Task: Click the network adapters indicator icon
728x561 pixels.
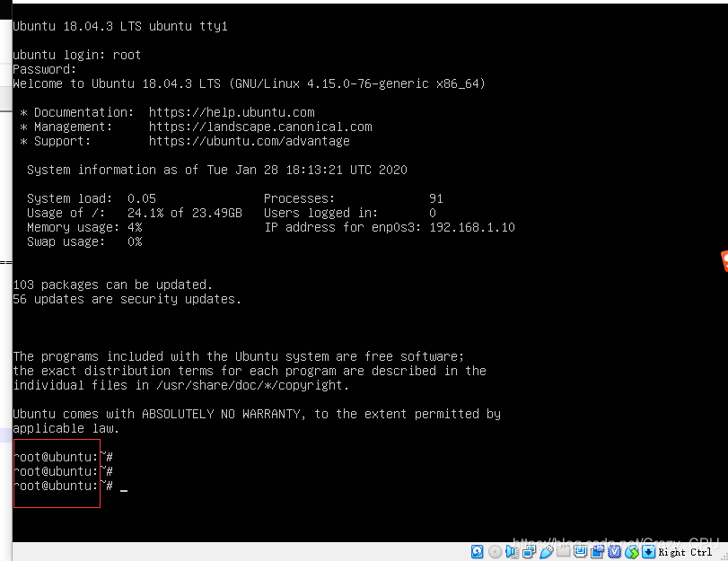Action: [529, 552]
